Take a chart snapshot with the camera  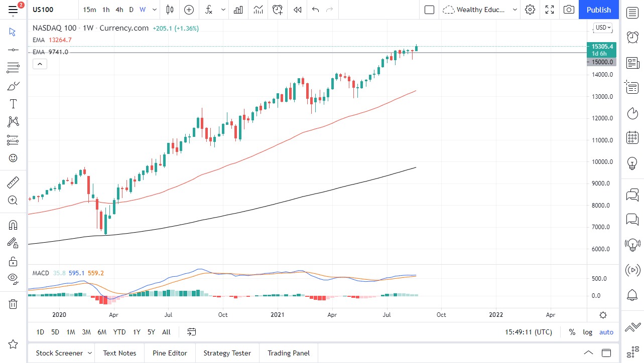569,10
